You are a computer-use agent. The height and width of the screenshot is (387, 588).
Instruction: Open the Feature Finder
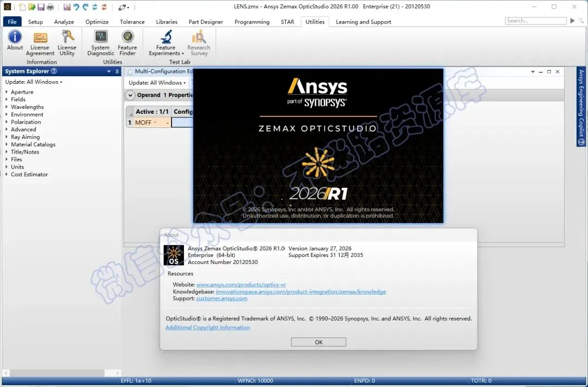[127, 43]
